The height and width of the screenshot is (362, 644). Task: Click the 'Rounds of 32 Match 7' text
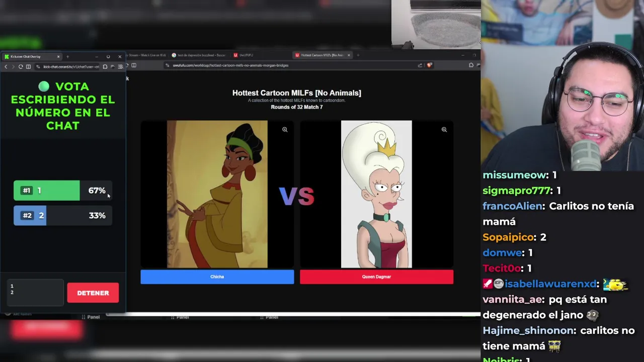click(x=297, y=107)
